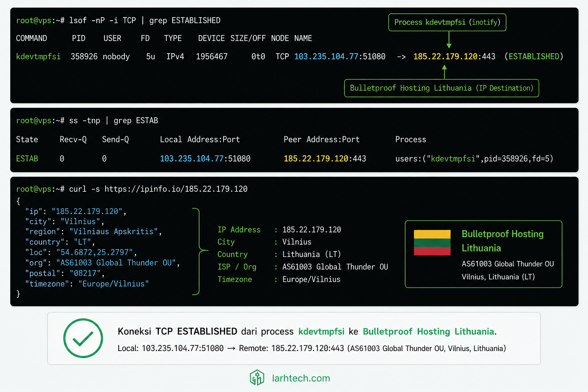Click the Process column header
This screenshot has width=588, height=392.
coord(411,139)
